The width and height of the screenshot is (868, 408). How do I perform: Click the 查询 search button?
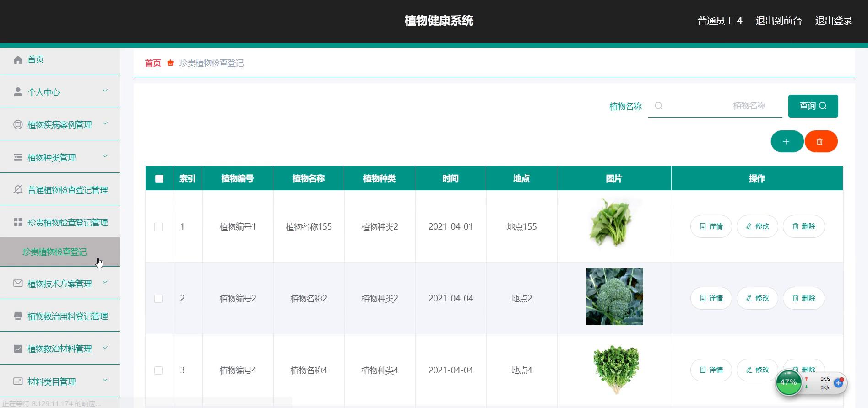click(x=813, y=106)
